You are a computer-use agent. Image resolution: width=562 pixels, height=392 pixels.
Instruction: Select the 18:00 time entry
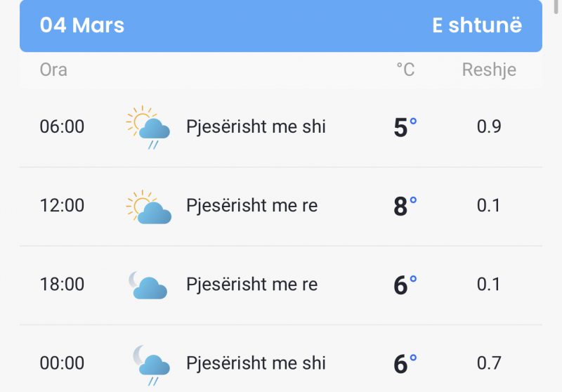click(62, 284)
